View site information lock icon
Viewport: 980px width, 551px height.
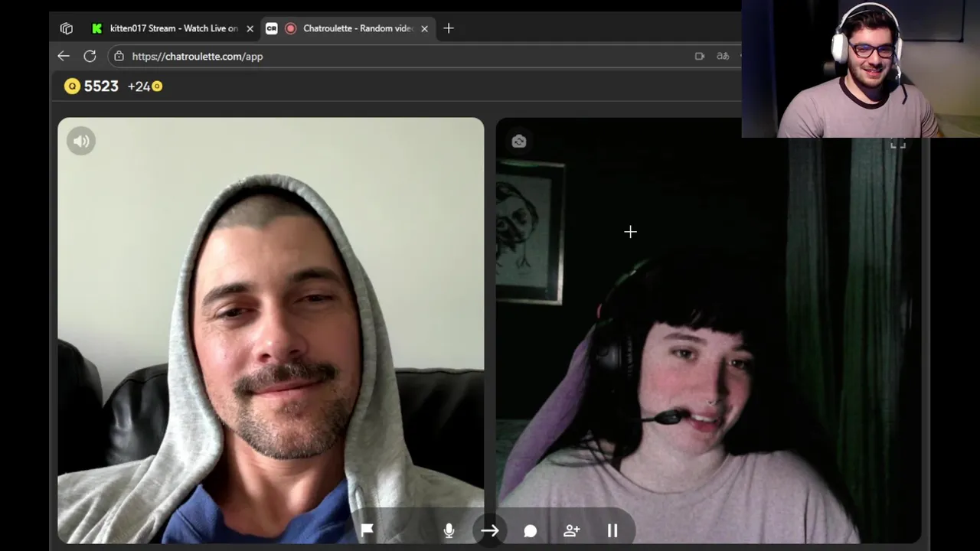(x=119, y=56)
